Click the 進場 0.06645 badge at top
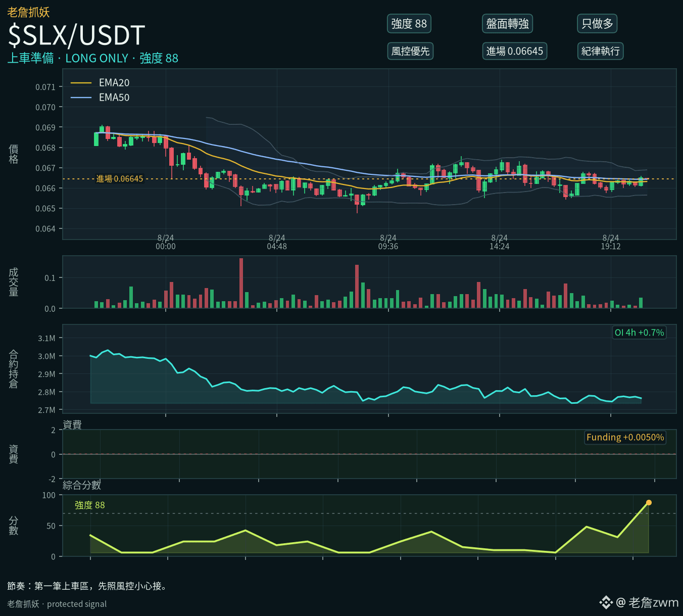This screenshot has height=616, width=683. [514, 51]
